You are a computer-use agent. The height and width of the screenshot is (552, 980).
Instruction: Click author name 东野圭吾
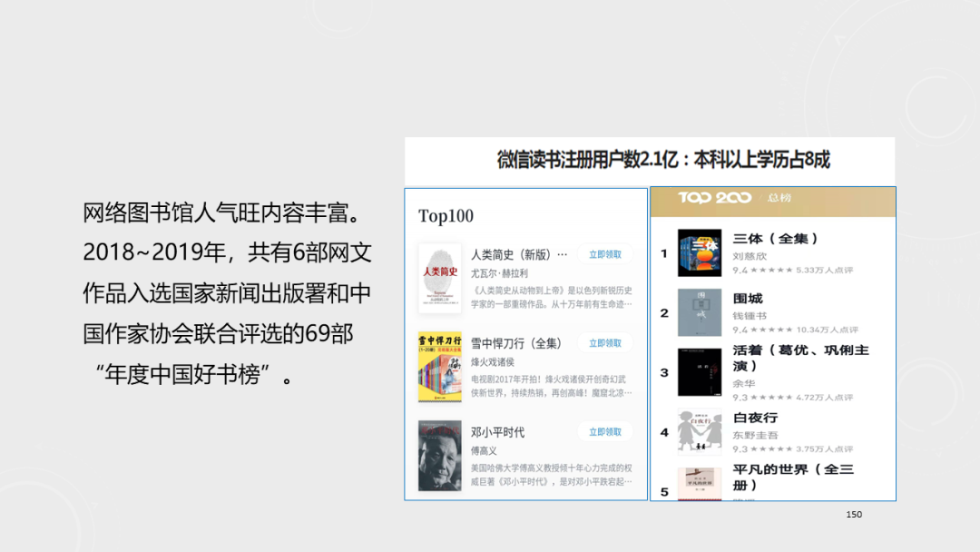[x=755, y=435]
